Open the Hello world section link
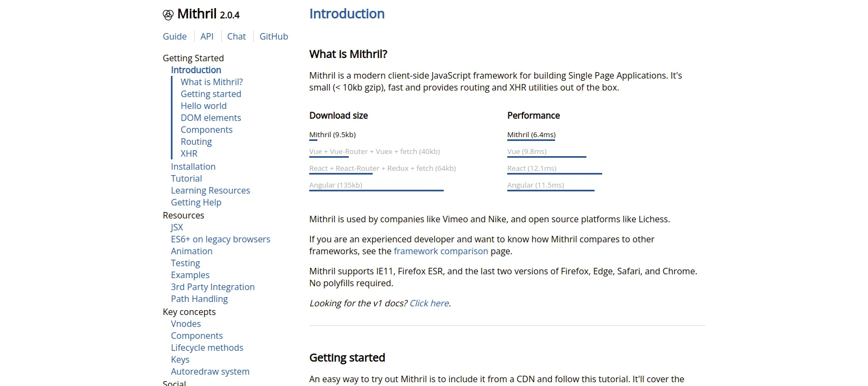868x386 pixels. point(203,106)
